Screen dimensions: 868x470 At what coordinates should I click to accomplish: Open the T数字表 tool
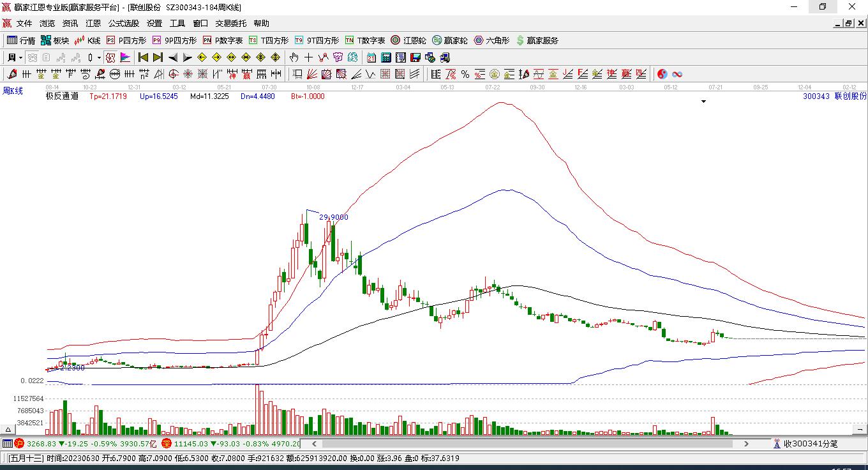point(365,40)
